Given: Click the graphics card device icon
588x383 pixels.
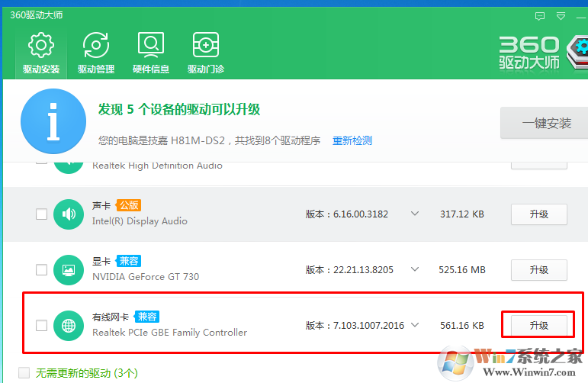Looking at the screenshot, I should (x=69, y=270).
